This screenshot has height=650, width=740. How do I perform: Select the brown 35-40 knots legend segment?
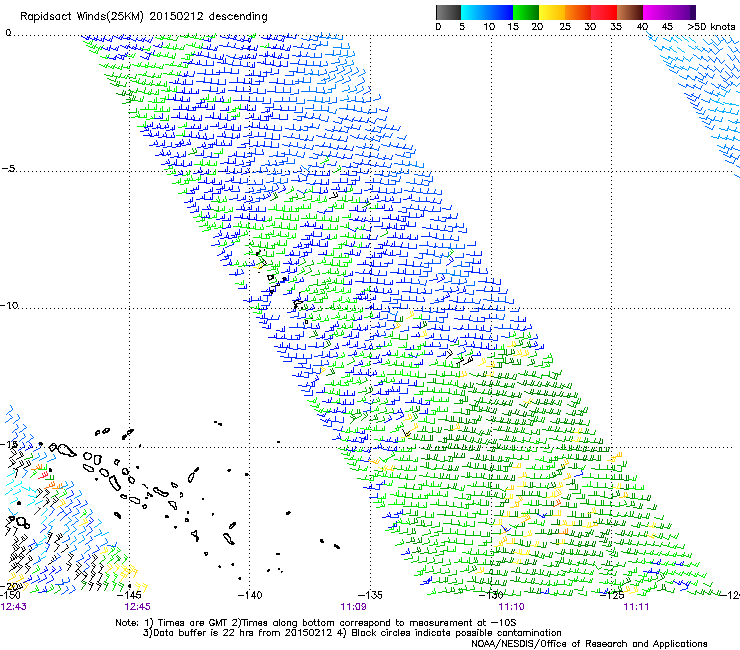click(x=630, y=12)
